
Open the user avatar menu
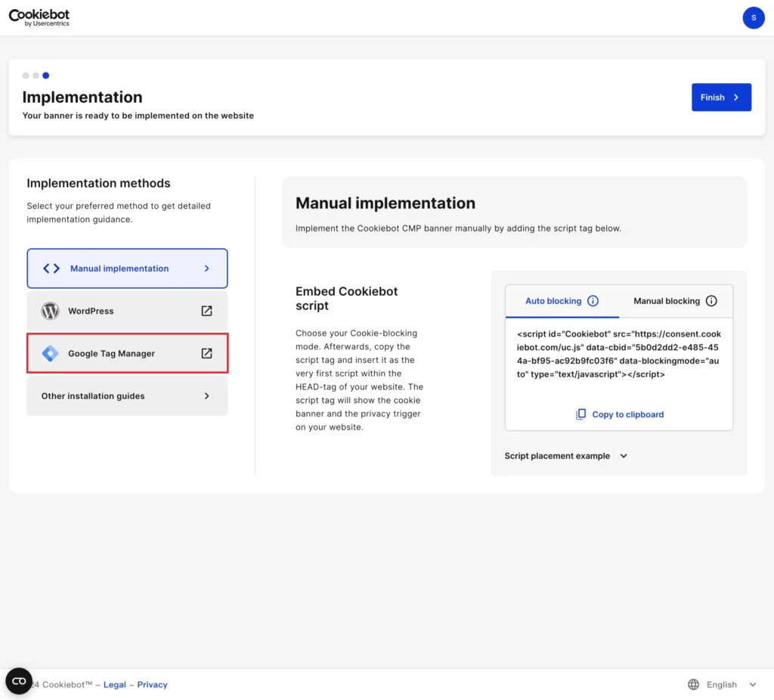coord(753,17)
